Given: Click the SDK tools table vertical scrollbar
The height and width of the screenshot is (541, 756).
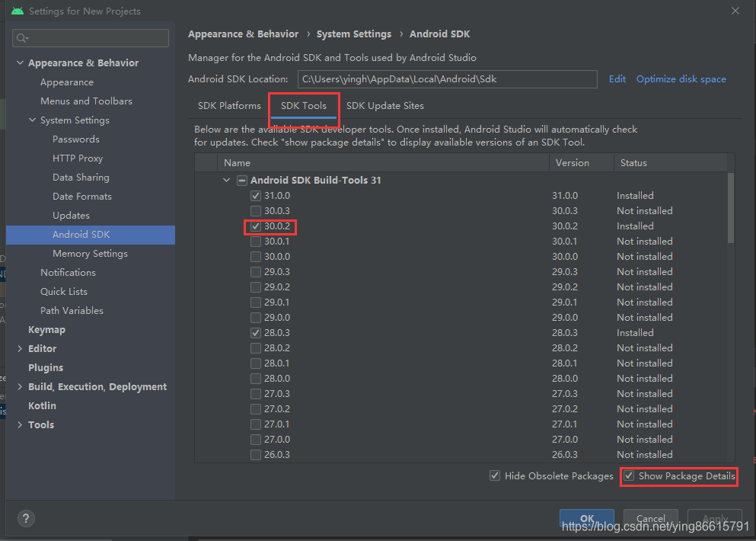Looking at the screenshot, I should coord(731,207).
